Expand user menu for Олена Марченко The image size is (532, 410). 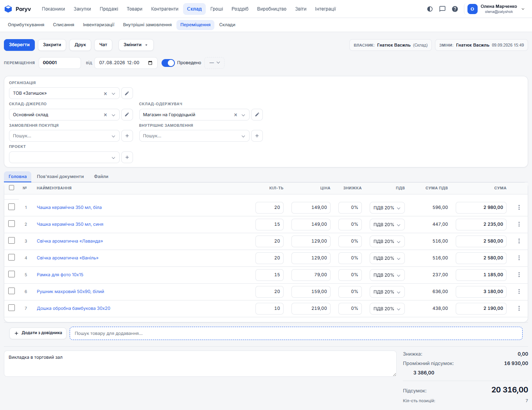click(523, 9)
